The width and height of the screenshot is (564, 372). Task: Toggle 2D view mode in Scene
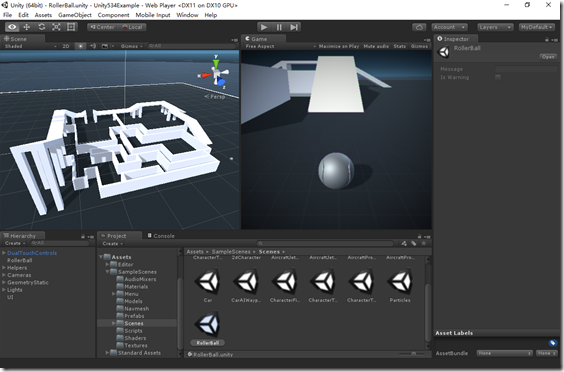point(66,46)
